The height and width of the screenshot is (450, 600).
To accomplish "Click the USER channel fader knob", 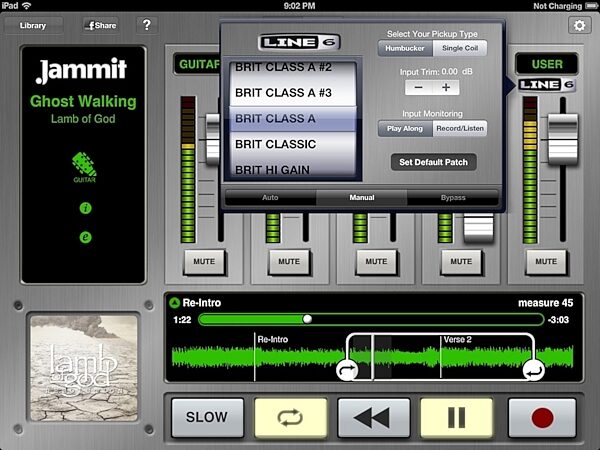I will (562, 139).
